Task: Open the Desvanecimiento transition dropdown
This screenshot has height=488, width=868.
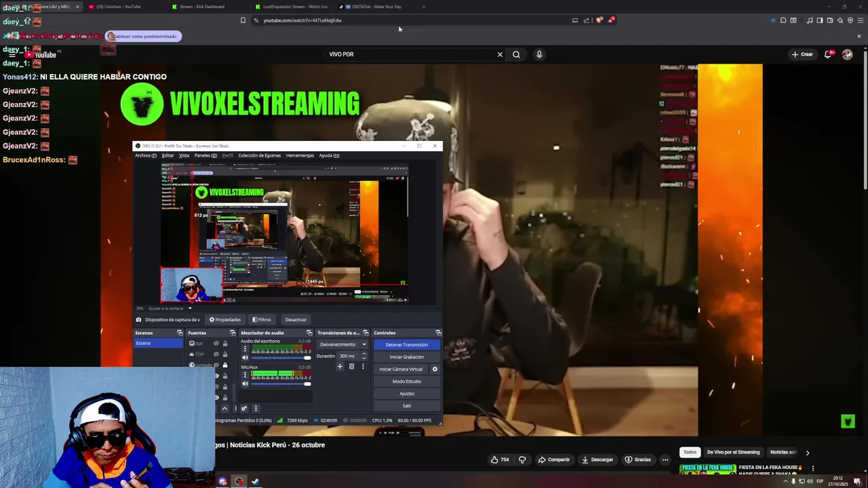Action: 344,344
